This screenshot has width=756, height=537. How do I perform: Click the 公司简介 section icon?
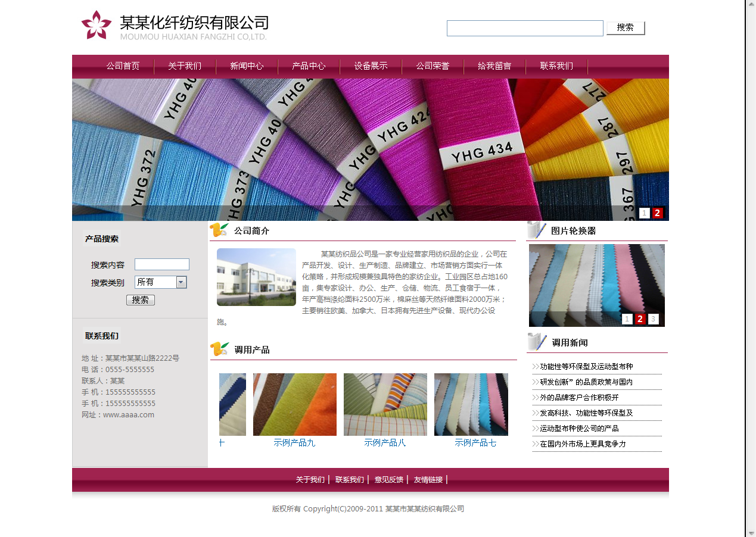219,230
